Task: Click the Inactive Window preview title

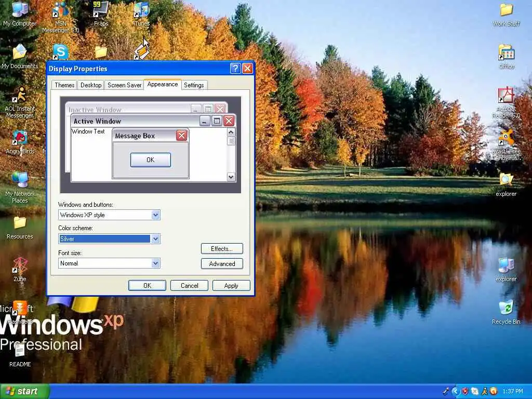Action: [x=95, y=110]
